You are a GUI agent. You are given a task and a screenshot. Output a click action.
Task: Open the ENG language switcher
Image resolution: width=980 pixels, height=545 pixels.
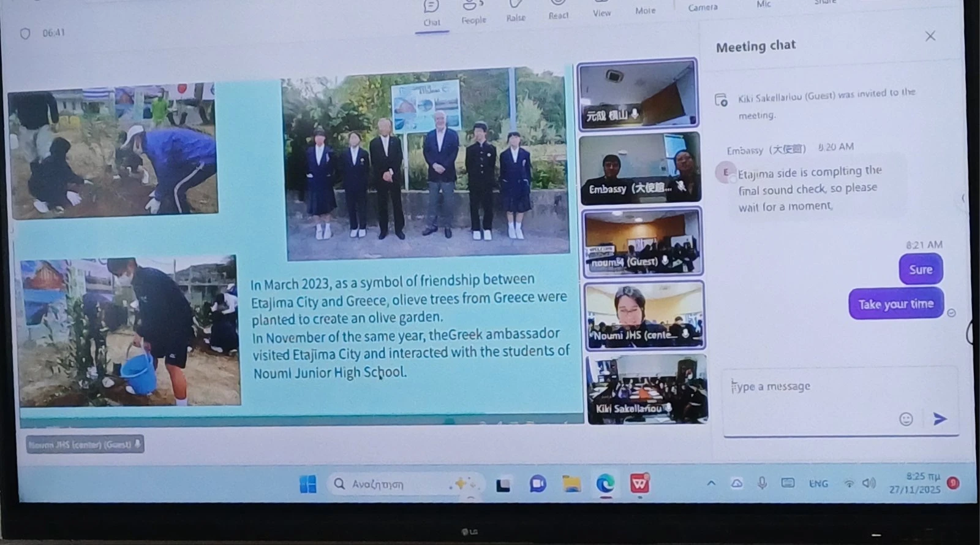pyautogui.click(x=818, y=484)
